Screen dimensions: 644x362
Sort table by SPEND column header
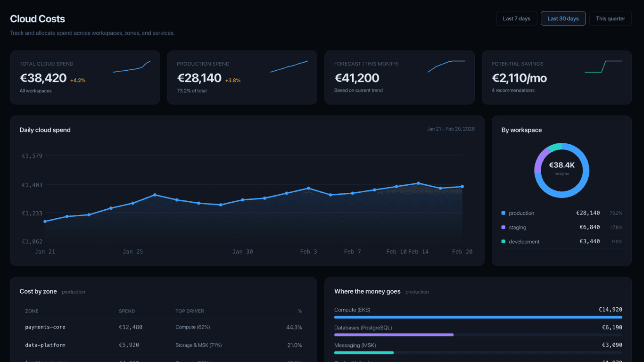(x=127, y=311)
